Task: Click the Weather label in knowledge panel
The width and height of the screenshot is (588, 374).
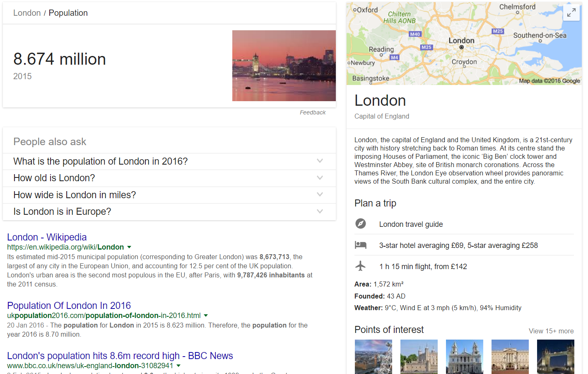Action: pos(369,308)
